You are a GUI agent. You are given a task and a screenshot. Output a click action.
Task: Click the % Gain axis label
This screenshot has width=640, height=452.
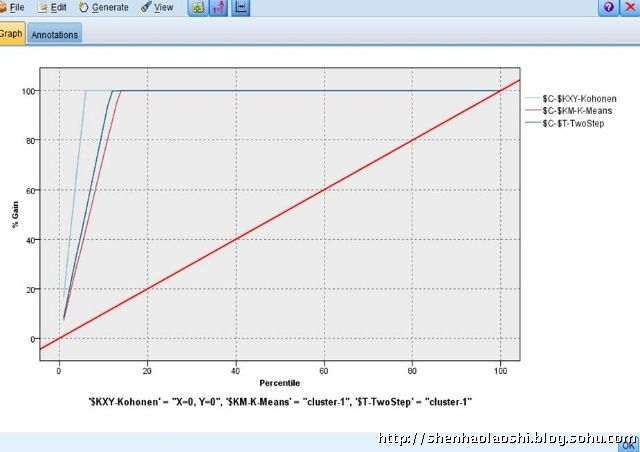[16, 214]
